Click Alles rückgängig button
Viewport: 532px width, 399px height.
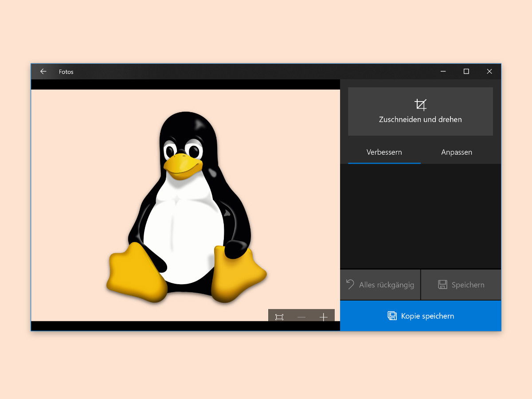380,285
